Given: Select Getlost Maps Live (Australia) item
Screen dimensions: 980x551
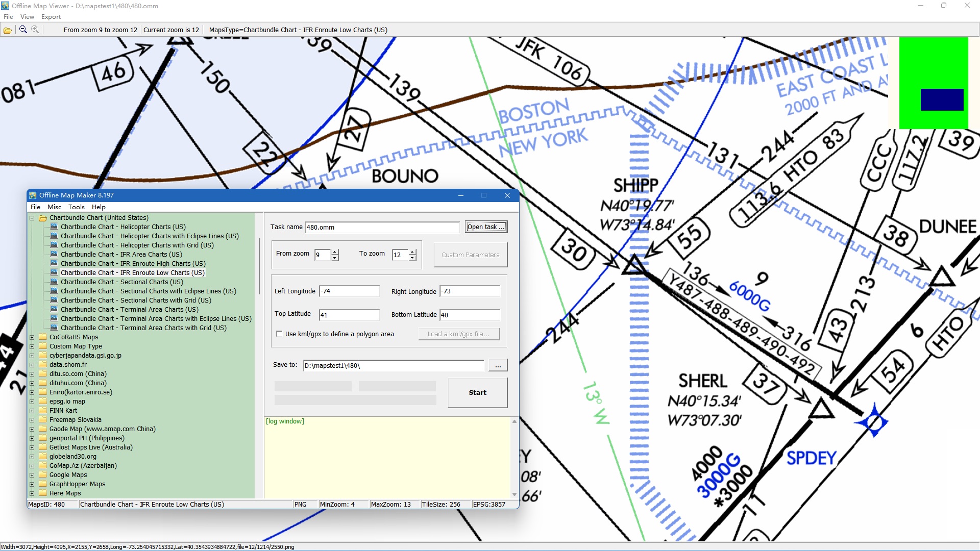Looking at the screenshot, I should [91, 447].
